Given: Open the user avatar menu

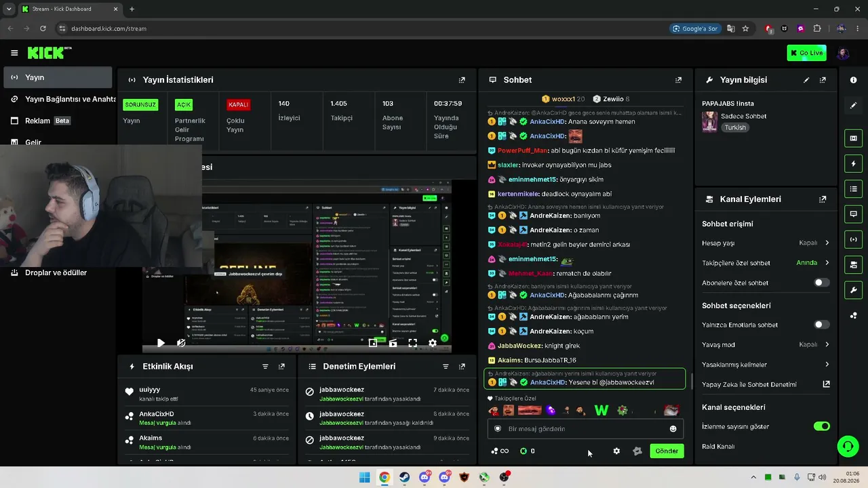Looking at the screenshot, I should [843, 53].
